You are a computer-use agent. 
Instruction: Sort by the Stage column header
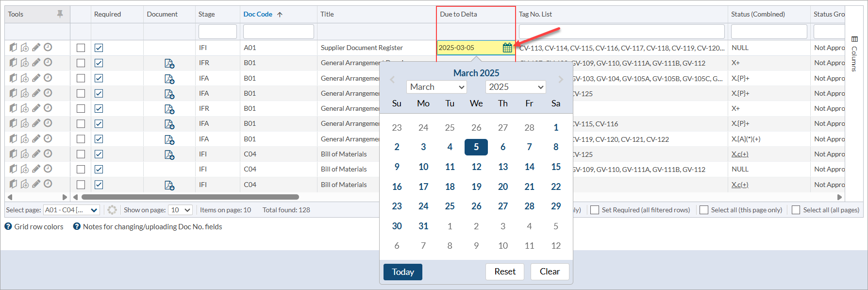point(206,15)
